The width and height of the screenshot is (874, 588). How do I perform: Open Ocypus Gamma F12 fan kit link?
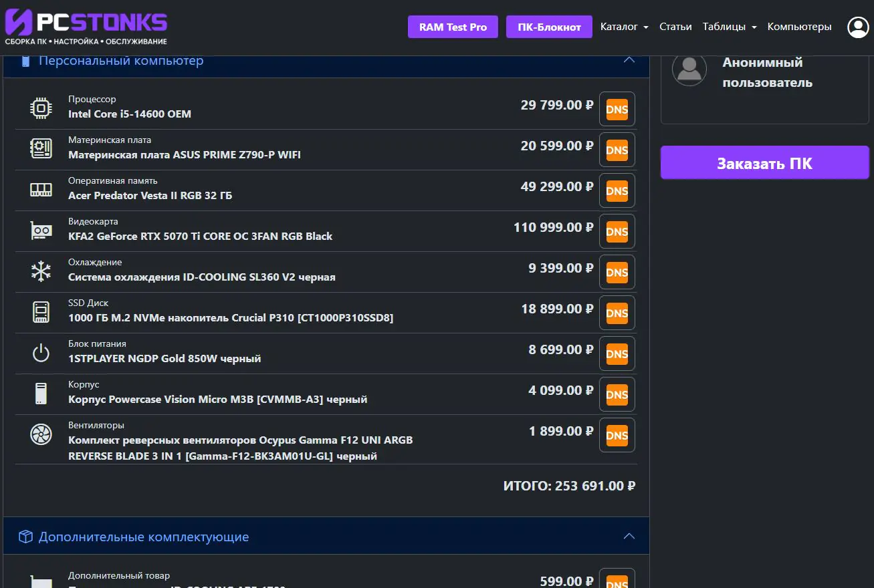241,448
